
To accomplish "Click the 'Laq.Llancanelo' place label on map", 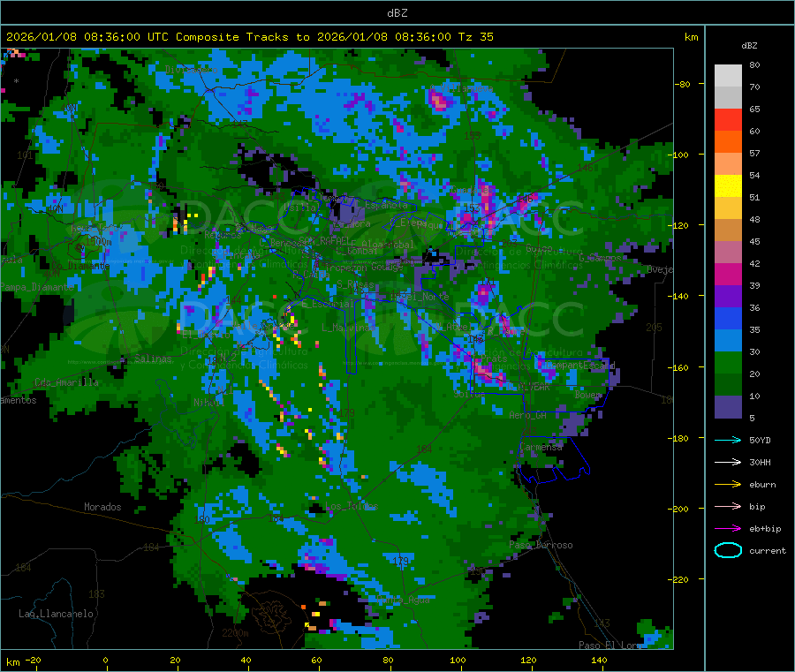I will pyautogui.click(x=56, y=614).
